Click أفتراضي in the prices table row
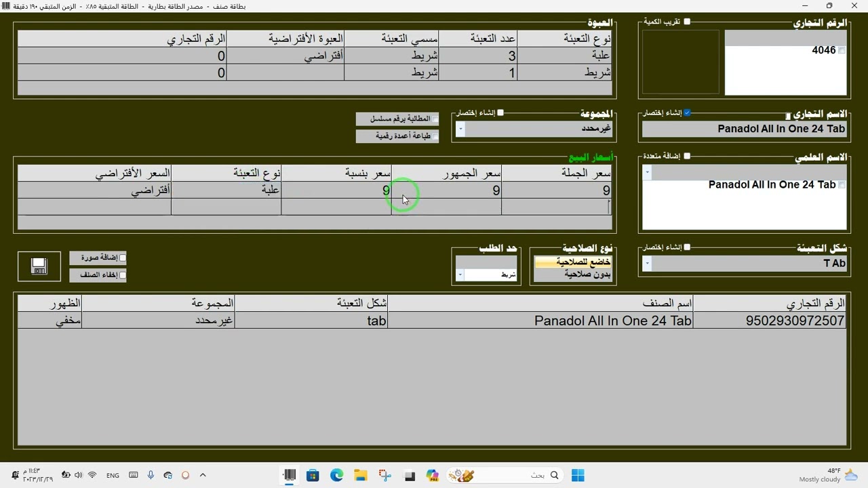 point(94,191)
